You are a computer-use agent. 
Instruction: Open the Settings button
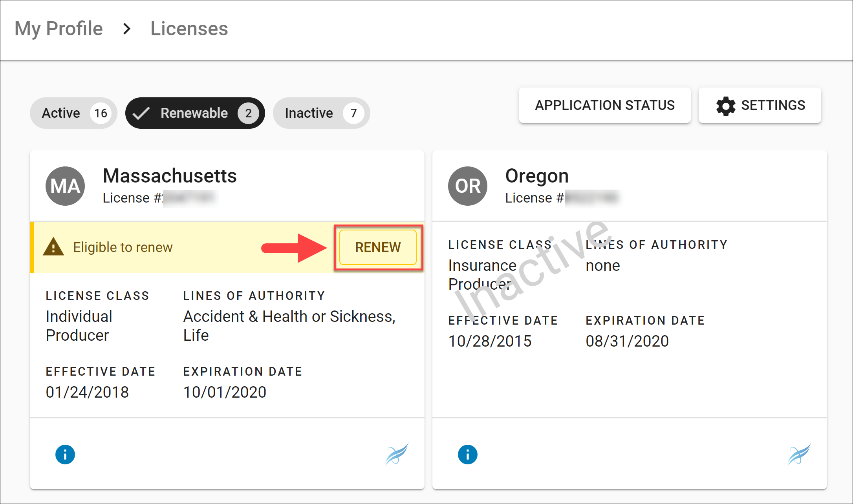click(x=760, y=105)
